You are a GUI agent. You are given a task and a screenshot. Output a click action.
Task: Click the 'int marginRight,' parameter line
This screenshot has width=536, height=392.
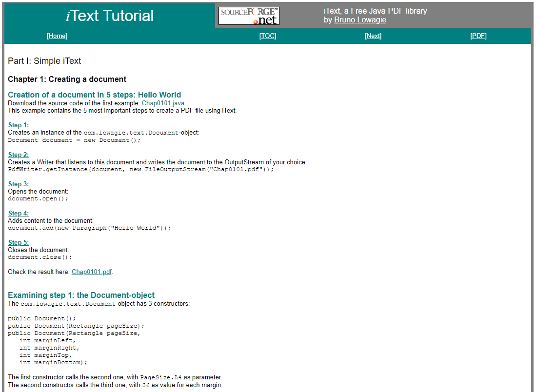(x=50, y=348)
